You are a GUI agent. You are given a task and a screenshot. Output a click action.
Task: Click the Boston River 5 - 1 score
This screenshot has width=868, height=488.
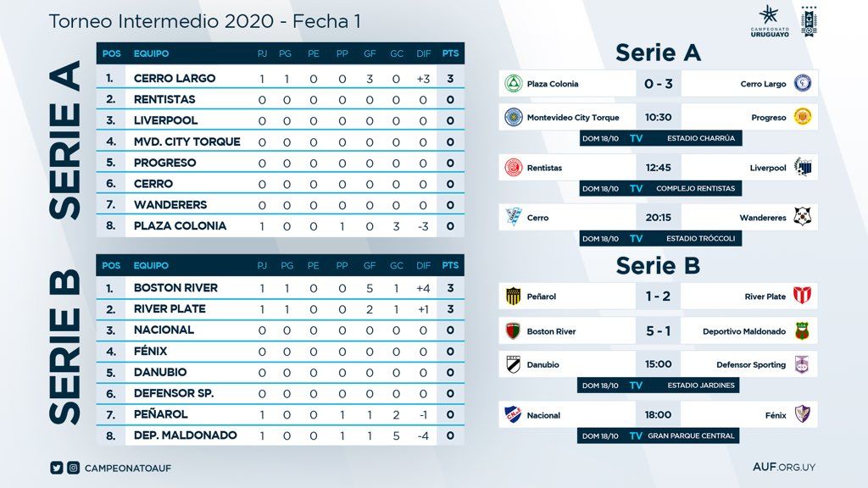[x=658, y=331]
